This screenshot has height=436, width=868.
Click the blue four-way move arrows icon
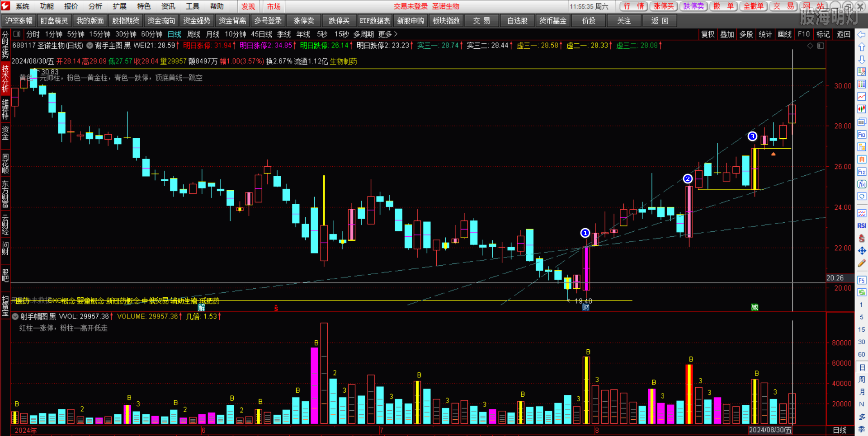pyautogui.click(x=862, y=250)
